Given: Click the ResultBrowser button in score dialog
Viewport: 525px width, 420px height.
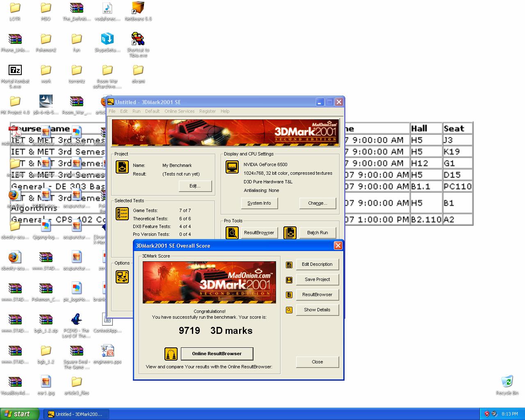Looking at the screenshot, I should pos(317,295).
